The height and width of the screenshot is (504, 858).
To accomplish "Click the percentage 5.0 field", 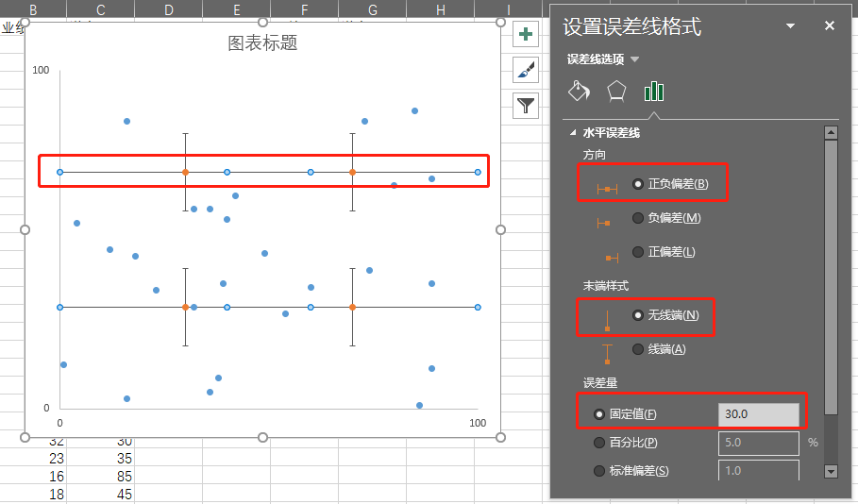I will (758, 443).
